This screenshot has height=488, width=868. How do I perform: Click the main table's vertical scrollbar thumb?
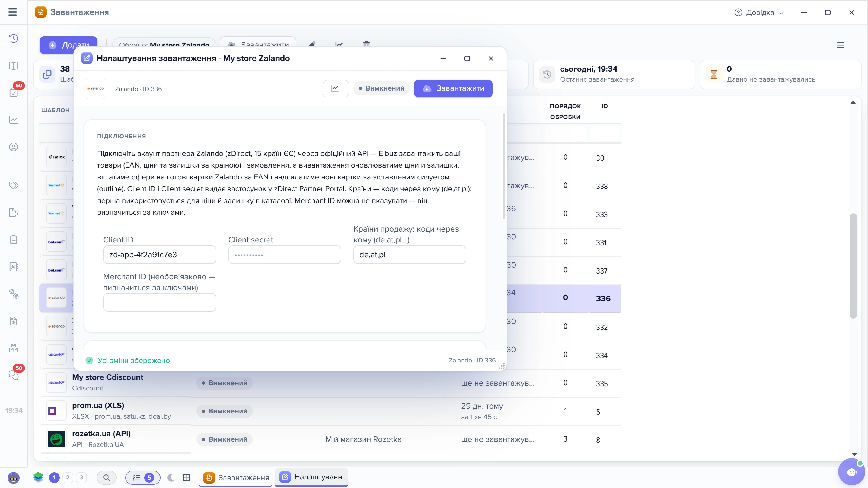[853, 266]
